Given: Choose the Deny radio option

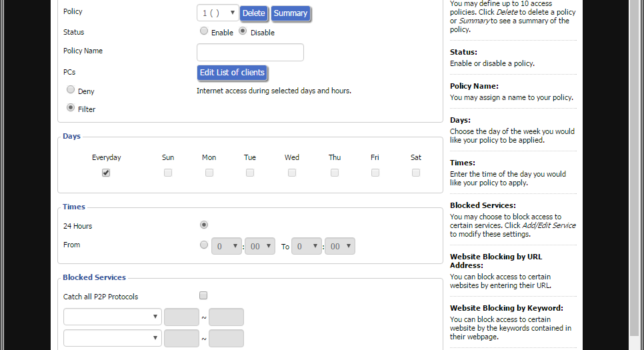Looking at the screenshot, I should pos(71,90).
